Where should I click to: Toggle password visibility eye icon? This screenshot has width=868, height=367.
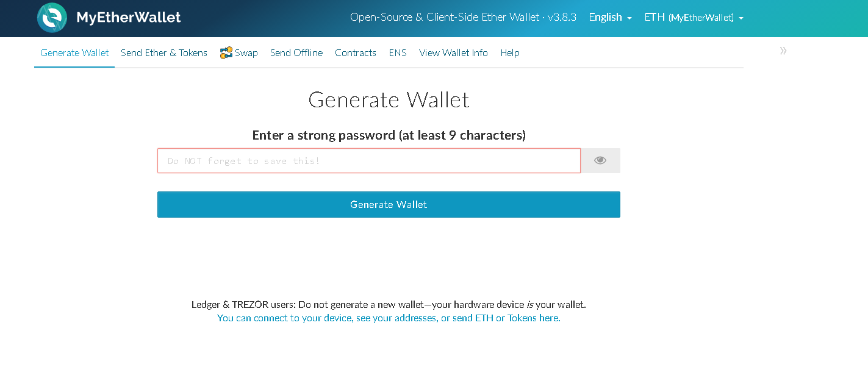click(600, 160)
